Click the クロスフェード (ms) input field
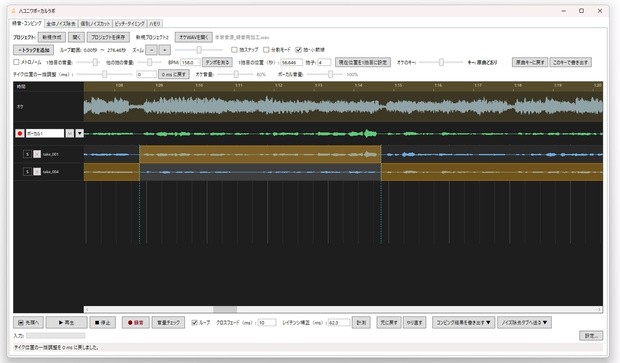Viewport: 620px width, 363px height. (x=267, y=323)
